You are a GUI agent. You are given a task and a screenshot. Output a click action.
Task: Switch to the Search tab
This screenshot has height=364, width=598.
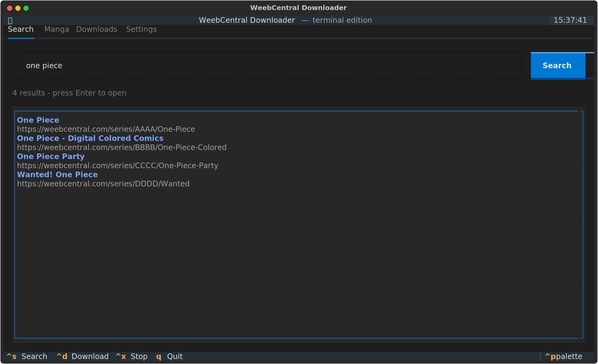click(x=21, y=29)
